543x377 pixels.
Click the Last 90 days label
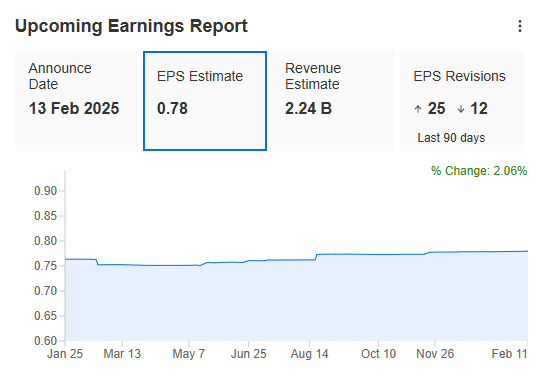click(x=451, y=138)
